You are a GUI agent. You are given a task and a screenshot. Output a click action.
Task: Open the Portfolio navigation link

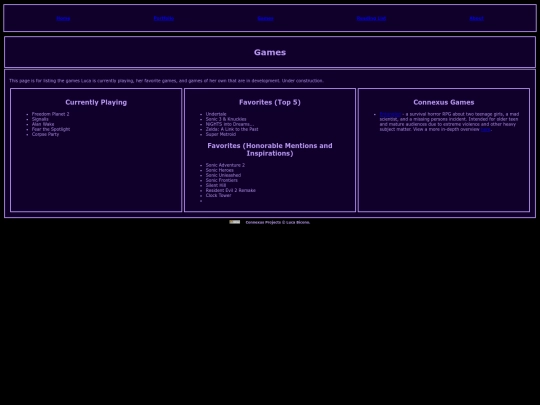(164, 19)
